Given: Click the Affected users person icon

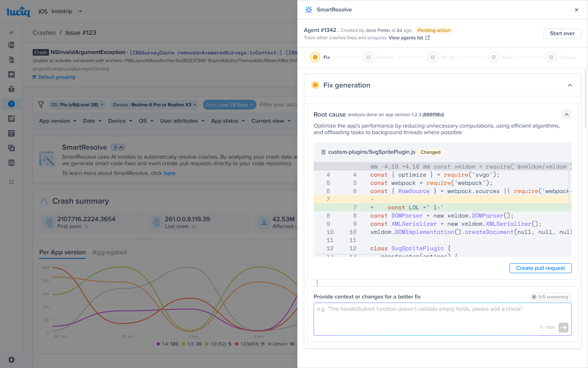Looking at the screenshot, I should [x=264, y=222].
